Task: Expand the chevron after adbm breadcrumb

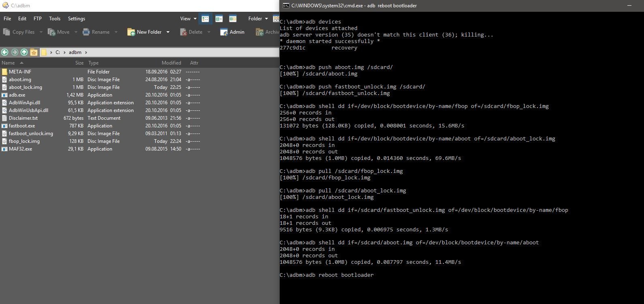Action: pyautogui.click(x=86, y=52)
